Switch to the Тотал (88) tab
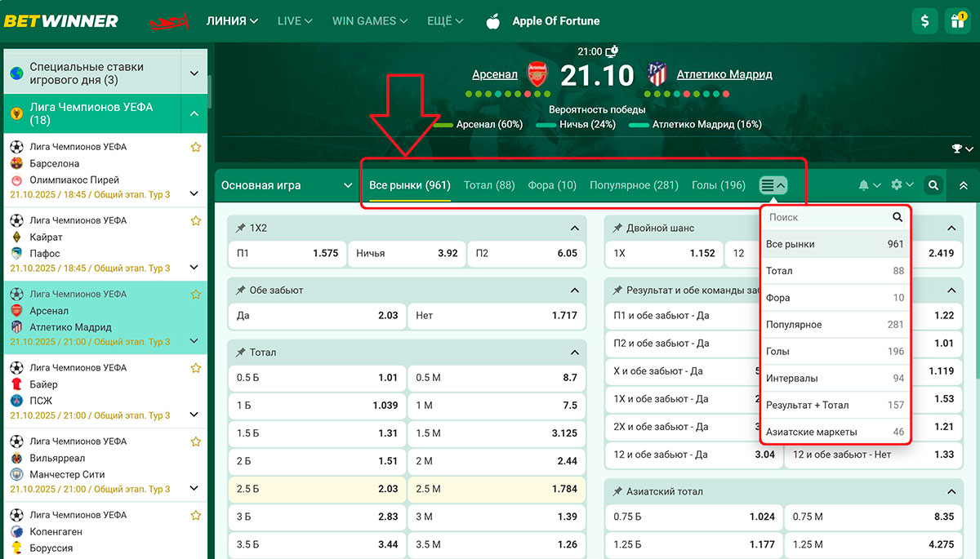980x559 pixels. coord(489,185)
